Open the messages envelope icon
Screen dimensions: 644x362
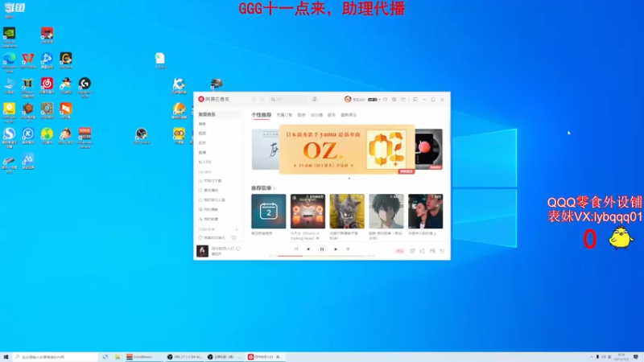click(x=403, y=99)
